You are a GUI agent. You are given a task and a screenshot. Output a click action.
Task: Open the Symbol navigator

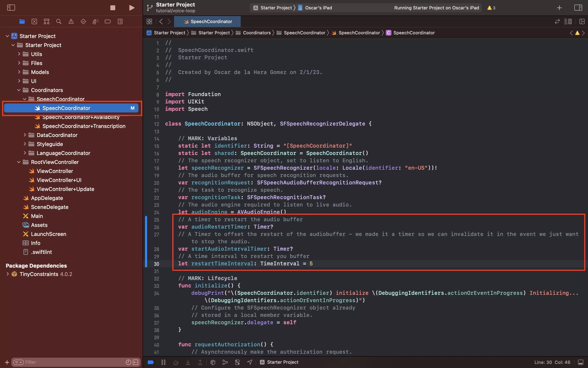click(x=46, y=21)
